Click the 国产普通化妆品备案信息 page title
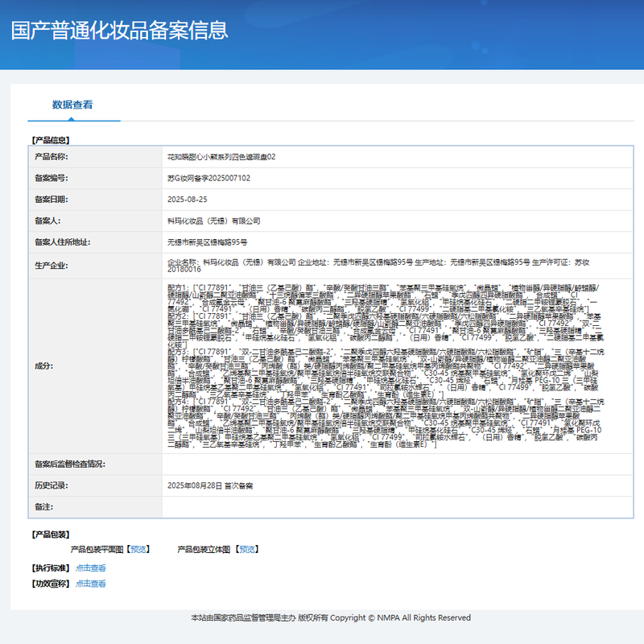The height and width of the screenshot is (644, 644). [119, 31]
